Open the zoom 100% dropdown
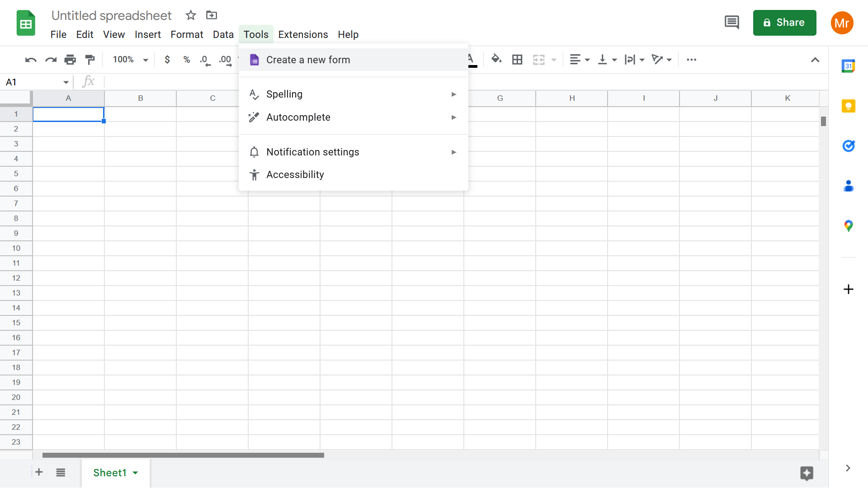This screenshot has width=868, height=488. tap(130, 60)
